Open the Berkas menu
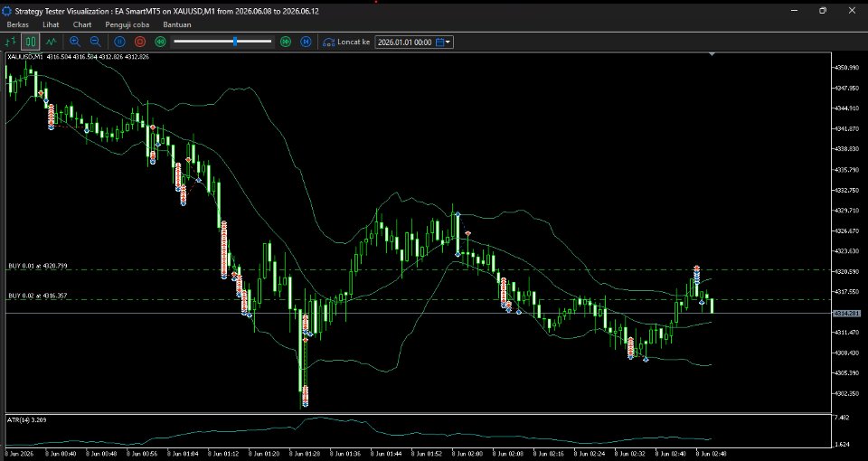This screenshot has width=868, height=461. (x=18, y=24)
